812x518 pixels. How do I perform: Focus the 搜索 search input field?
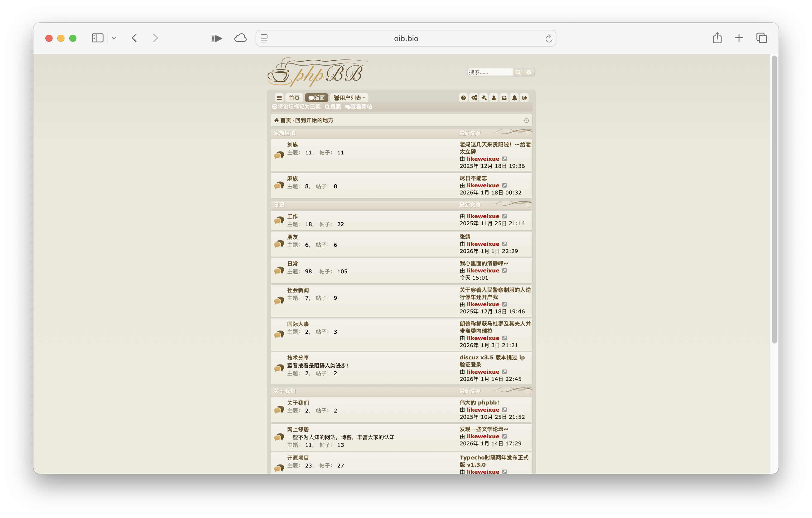point(490,72)
